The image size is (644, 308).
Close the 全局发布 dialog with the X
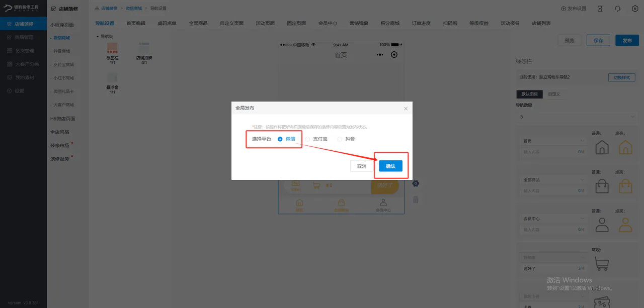click(406, 109)
